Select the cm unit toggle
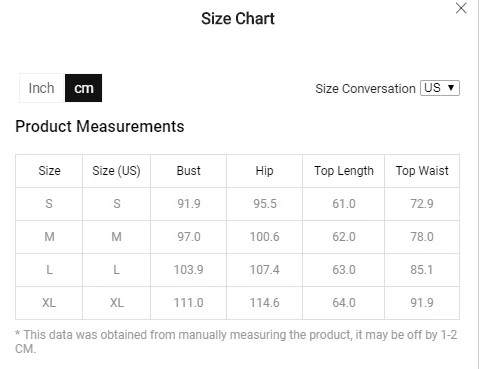 coord(83,88)
